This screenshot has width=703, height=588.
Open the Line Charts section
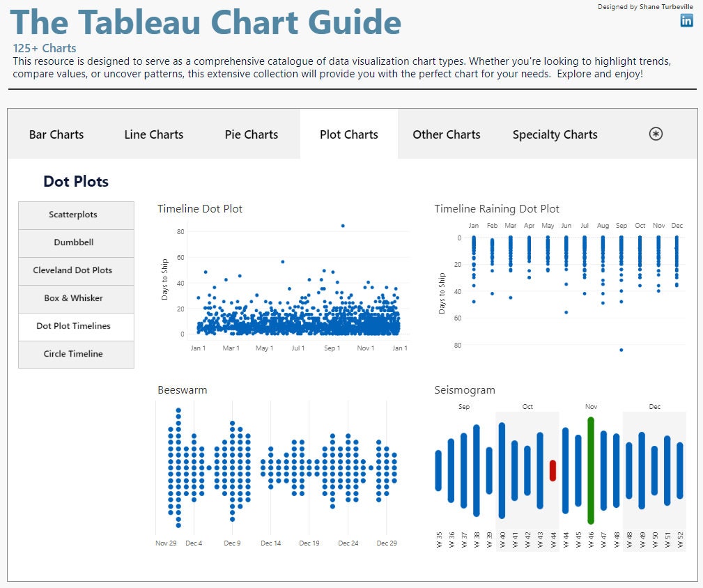[153, 134]
